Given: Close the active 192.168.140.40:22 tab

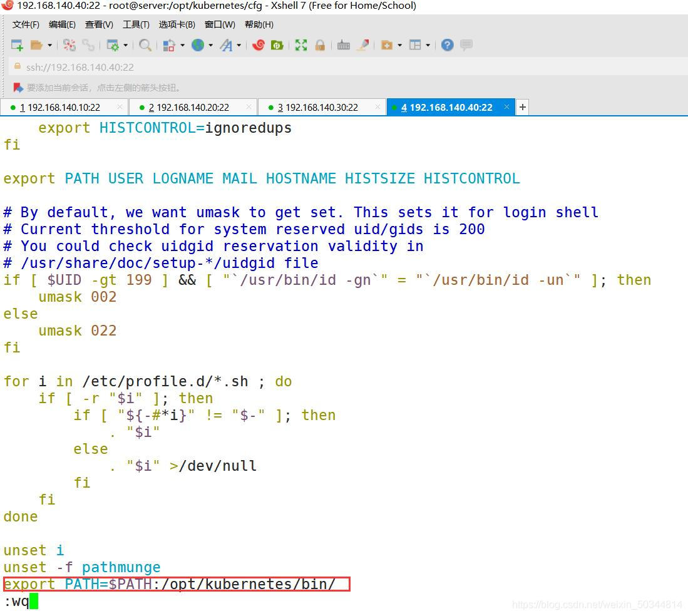Looking at the screenshot, I should 507,107.
